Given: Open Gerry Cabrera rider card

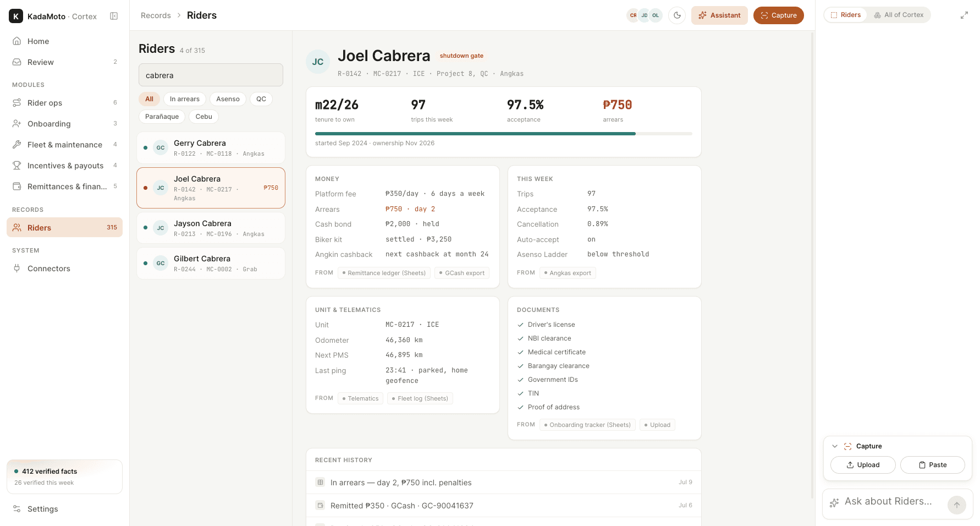Looking at the screenshot, I should click(211, 147).
